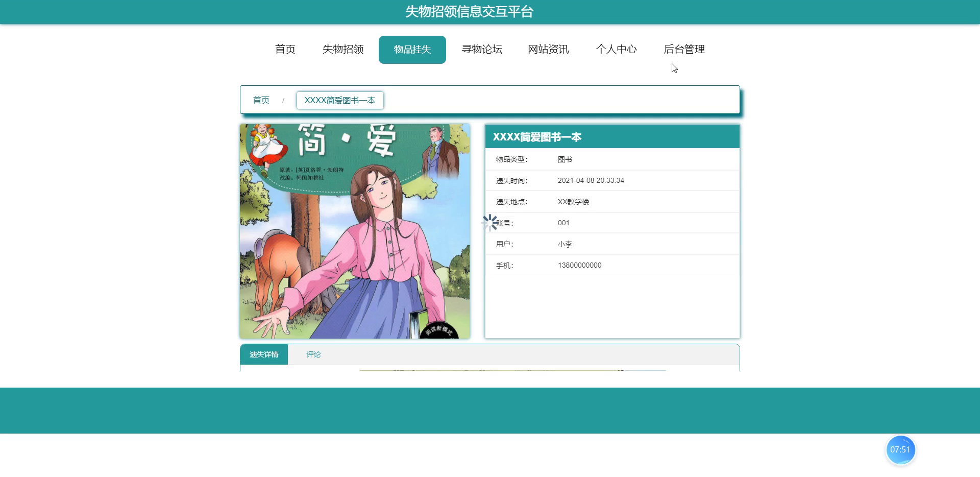Click the 物品类型 label

point(511,159)
